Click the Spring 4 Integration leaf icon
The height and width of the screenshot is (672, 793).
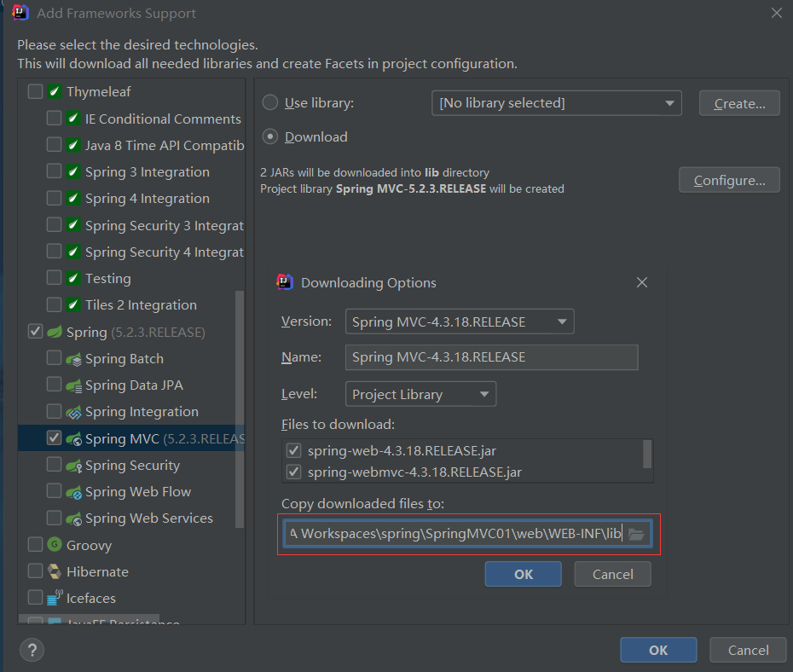(73, 198)
